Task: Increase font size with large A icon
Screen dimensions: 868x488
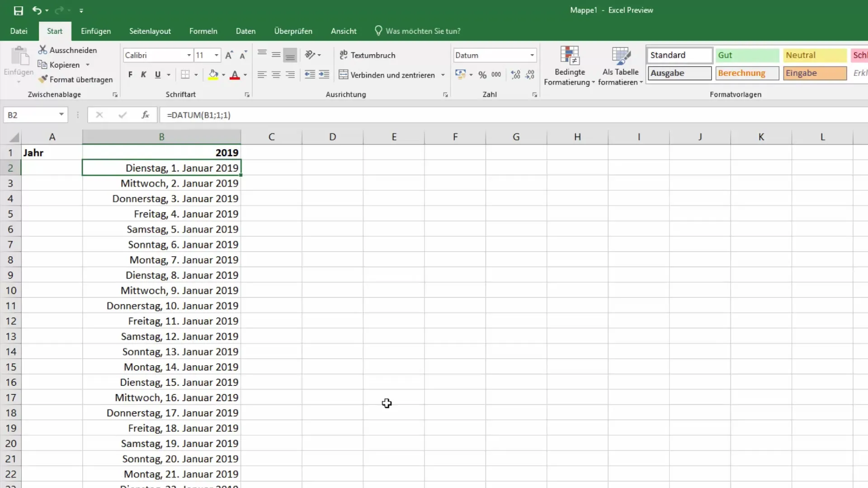Action: (229, 55)
